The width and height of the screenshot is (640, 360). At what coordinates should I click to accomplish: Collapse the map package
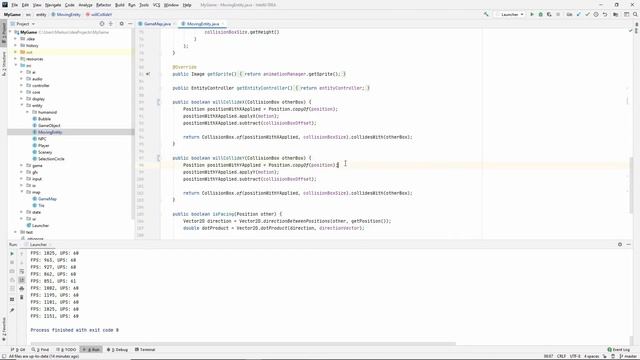click(x=22, y=192)
